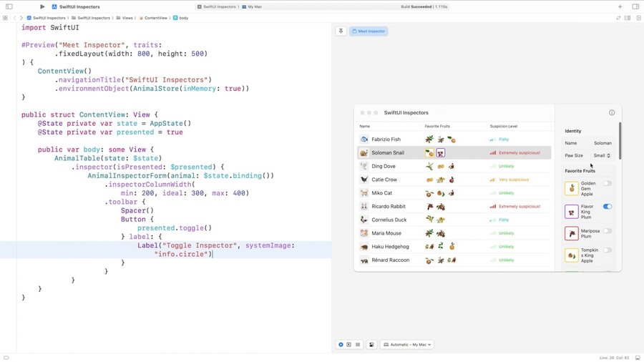Viewport: 644px width, 362px height.
Task: Toggle the navigator sidebar icon
Action: coord(9,6)
